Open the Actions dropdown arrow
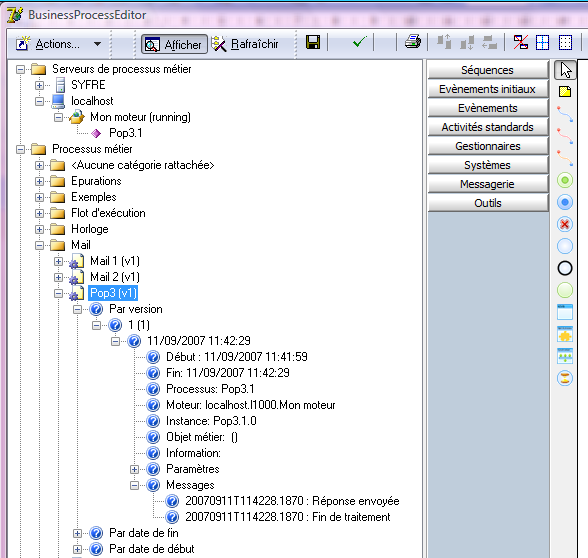 click(98, 44)
